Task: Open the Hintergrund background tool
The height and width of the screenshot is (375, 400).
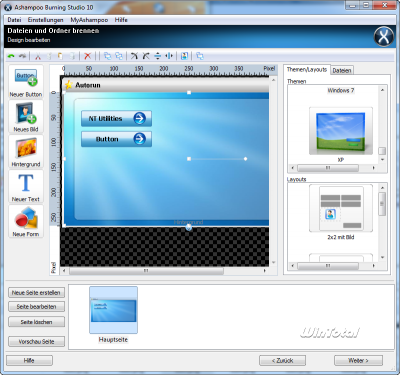Action: tap(26, 152)
